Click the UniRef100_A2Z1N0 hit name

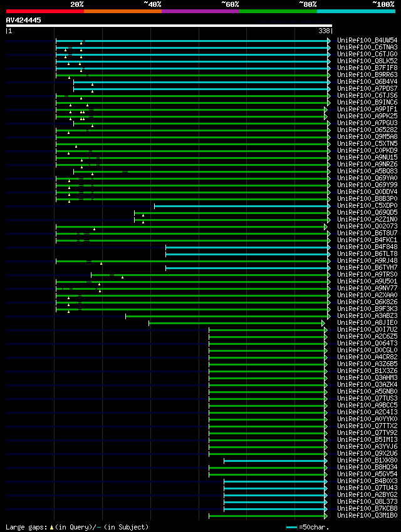pyautogui.click(x=367, y=219)
